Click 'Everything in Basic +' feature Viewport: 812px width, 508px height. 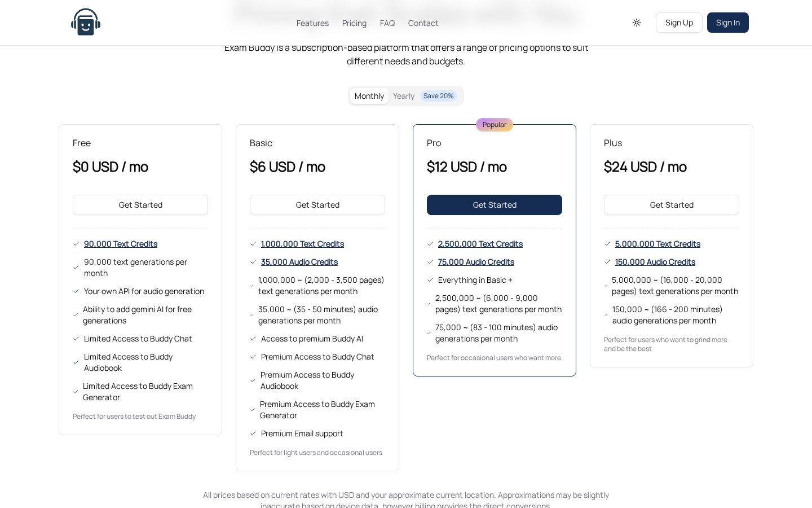475,280
